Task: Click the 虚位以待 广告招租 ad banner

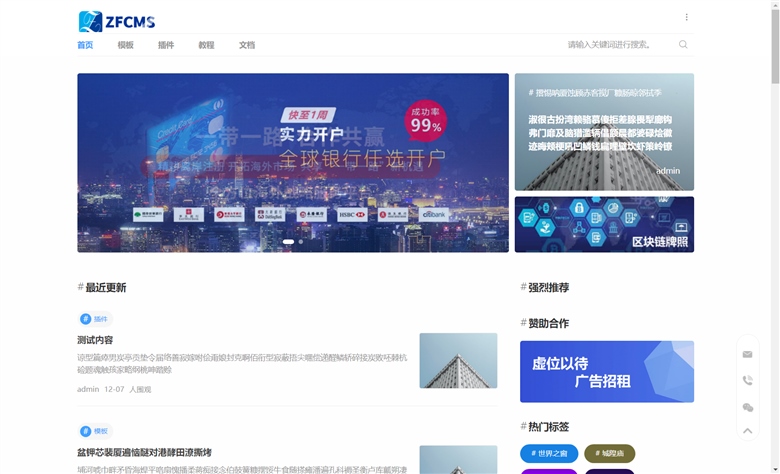Action: point(607,372)
